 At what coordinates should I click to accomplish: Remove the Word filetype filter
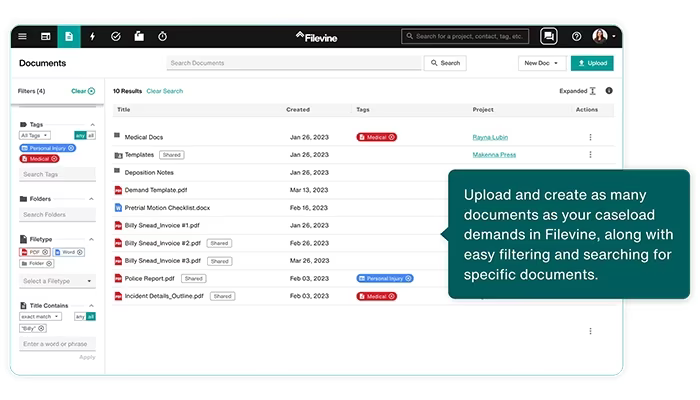click(x=79, y=252)
